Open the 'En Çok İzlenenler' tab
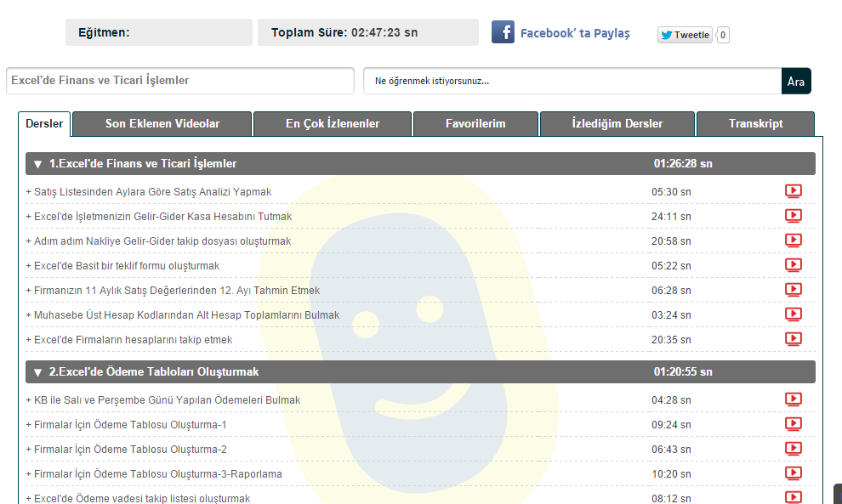842x504 pixels. pos(333,124)
